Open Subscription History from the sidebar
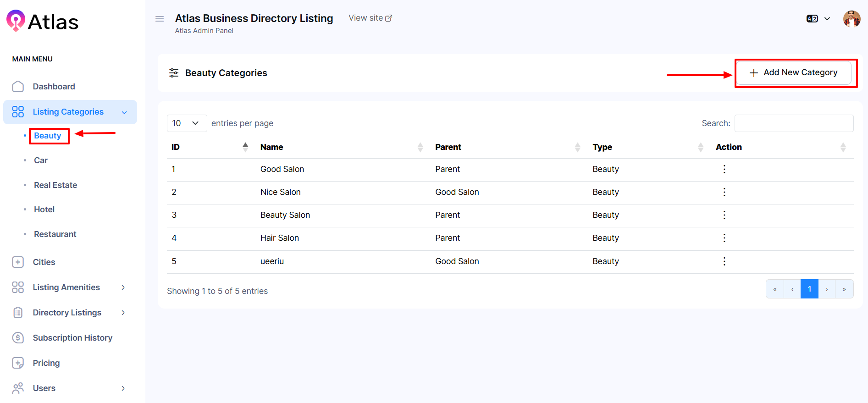Viewport: 868px width, 403px height. (x=72, y=338)
